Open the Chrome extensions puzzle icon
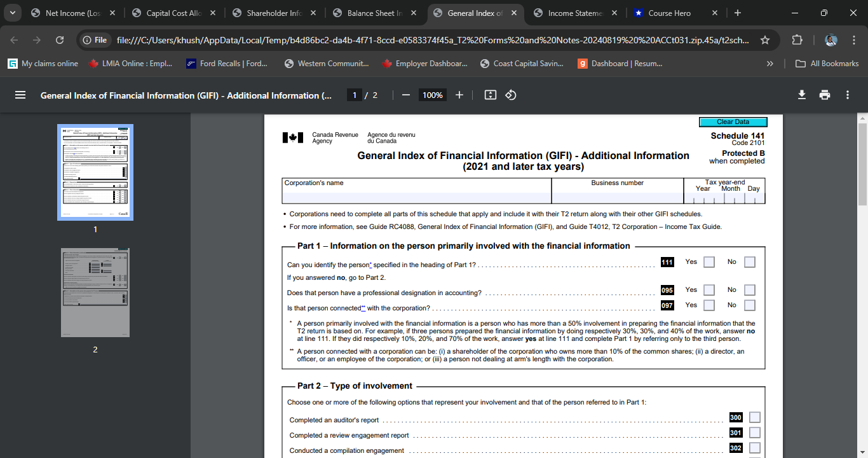The width and height of the screenshot is (868, 458). point(797,39)
